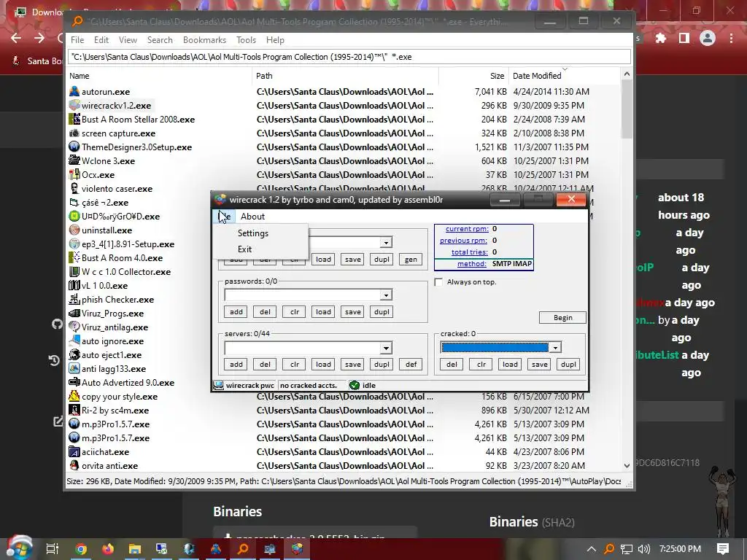
Task: Click the phish Checker.exe file icon
Action: point(74,300)
